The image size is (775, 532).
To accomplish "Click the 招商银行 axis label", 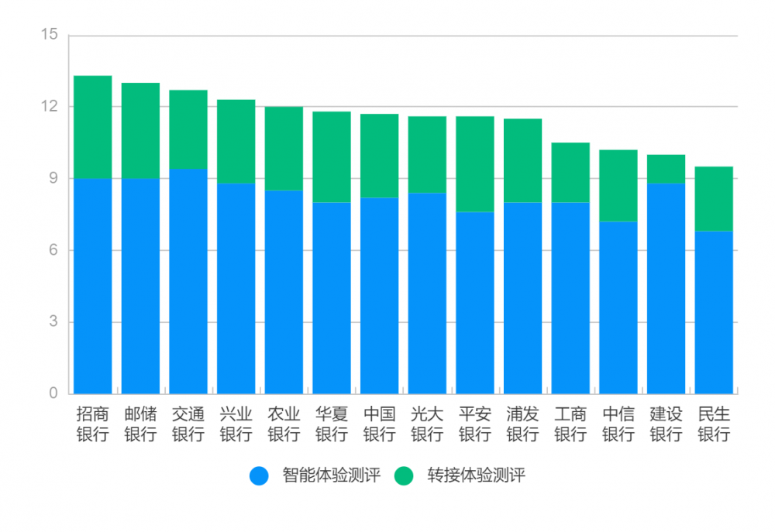I will 93,424.
